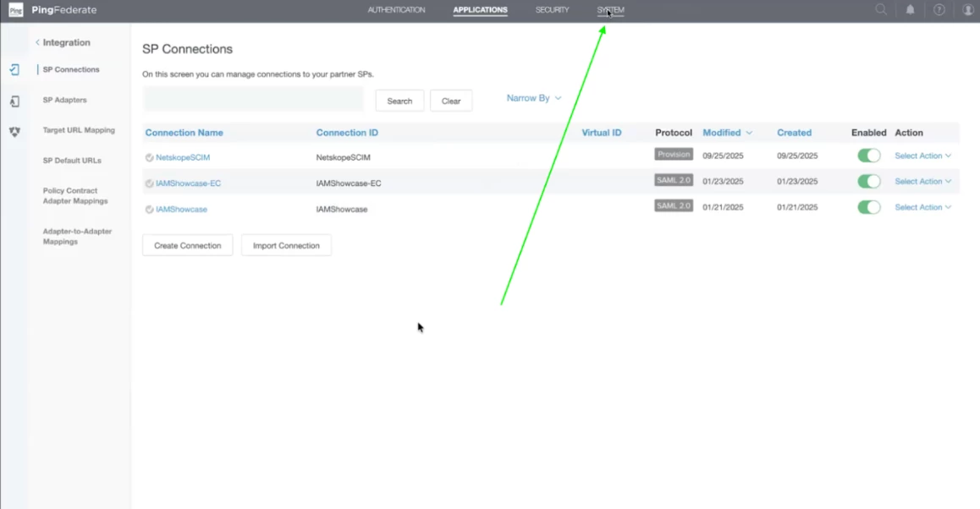Select SP Adapters in sidebar

[x=64, y=100]
